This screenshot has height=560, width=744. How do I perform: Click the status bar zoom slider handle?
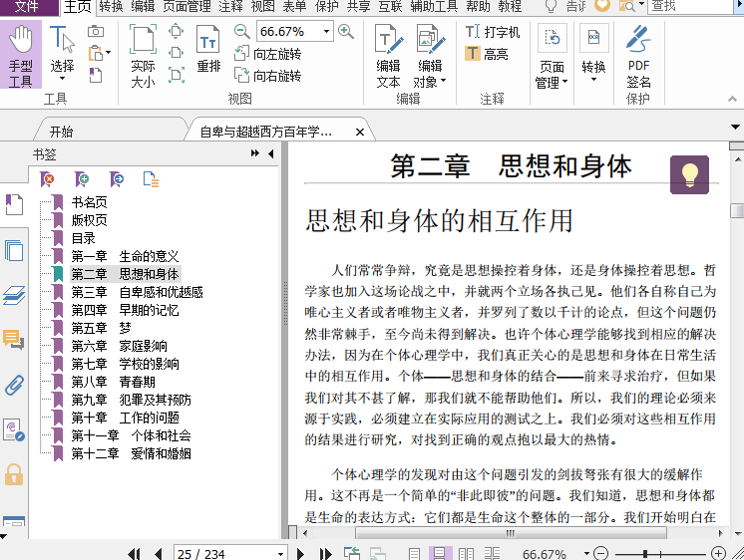(x=645, y=553)
